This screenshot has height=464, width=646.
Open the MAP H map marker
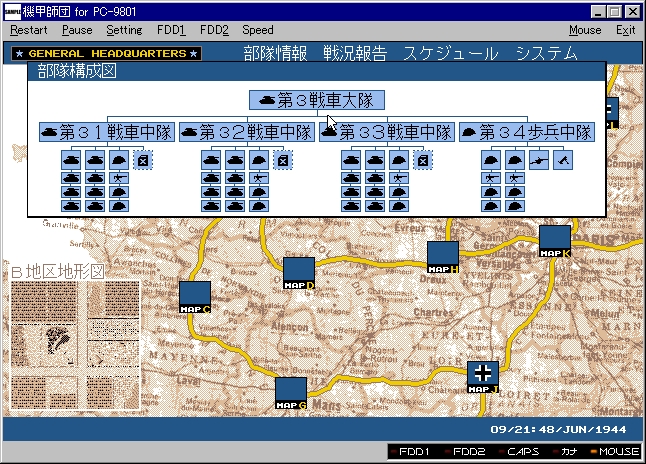(x=443, y=257)
